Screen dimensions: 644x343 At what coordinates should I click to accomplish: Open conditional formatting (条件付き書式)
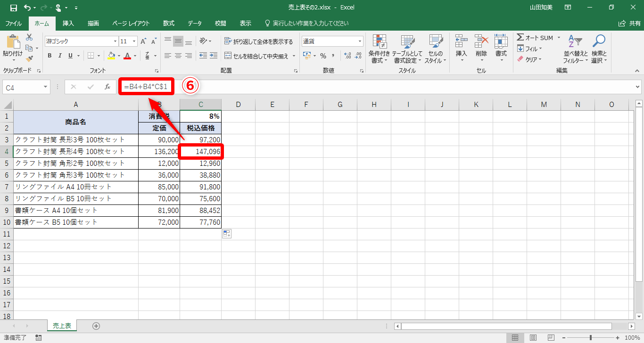(379, 49)
